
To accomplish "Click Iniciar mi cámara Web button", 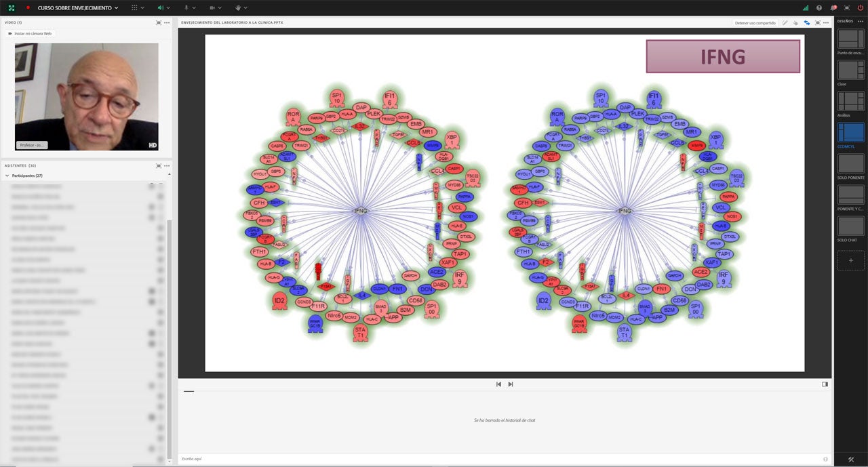I will [30, 33].
